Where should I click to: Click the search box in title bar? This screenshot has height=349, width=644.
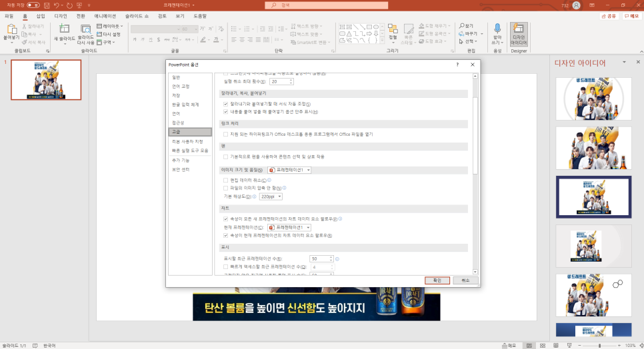point(327,5)
